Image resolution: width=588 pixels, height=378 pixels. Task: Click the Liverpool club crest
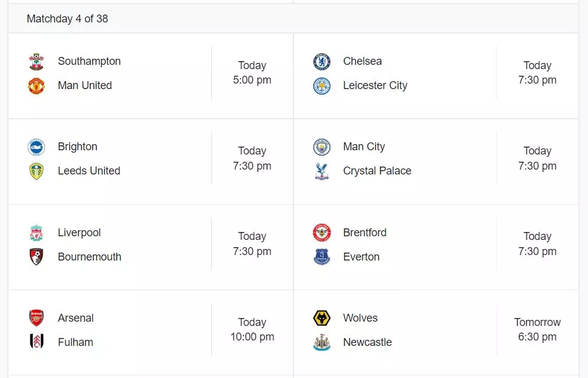coord(36,233)
